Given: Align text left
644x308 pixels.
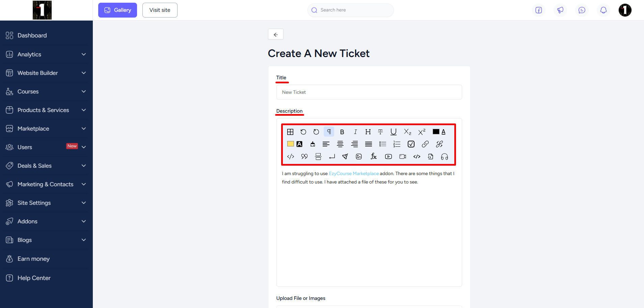Looking at the screenshot, I should coord(326,144).
